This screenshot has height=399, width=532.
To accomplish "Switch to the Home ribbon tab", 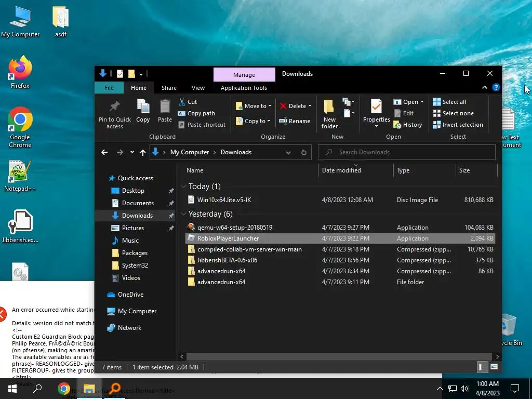I will tap(139, 87).
